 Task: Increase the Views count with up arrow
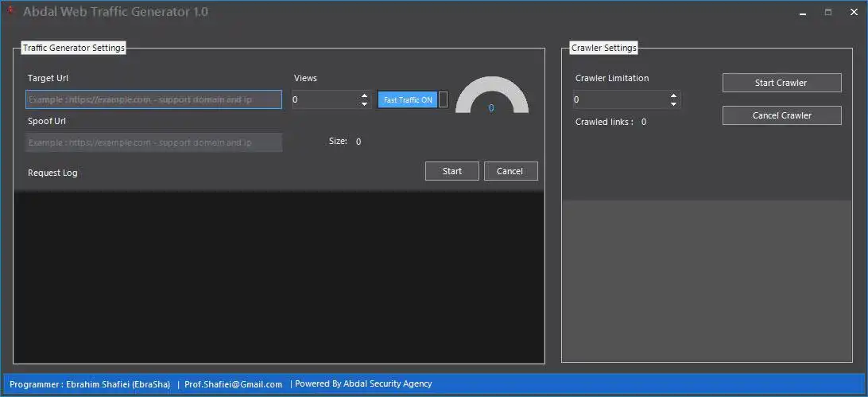tap(364, 95)
